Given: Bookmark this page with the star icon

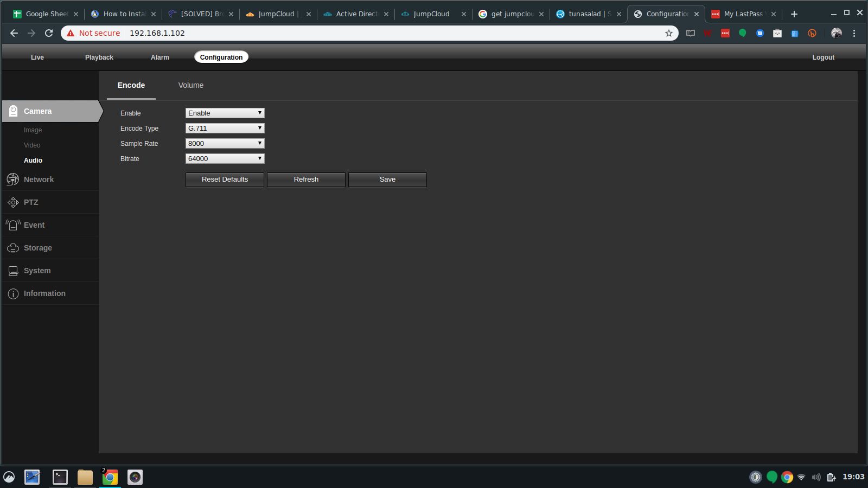Looking at the screenshot, I should coord(668,33).
